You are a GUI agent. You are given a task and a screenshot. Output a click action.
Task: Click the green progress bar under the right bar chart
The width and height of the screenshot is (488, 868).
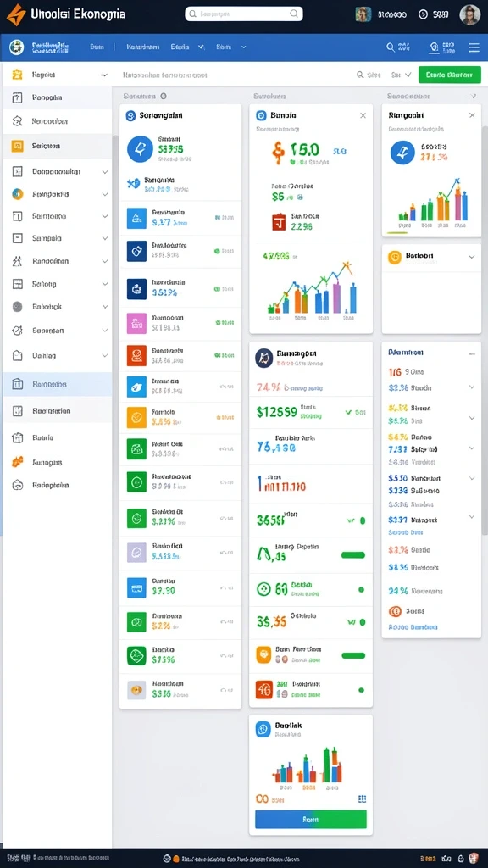click(396, 232)
